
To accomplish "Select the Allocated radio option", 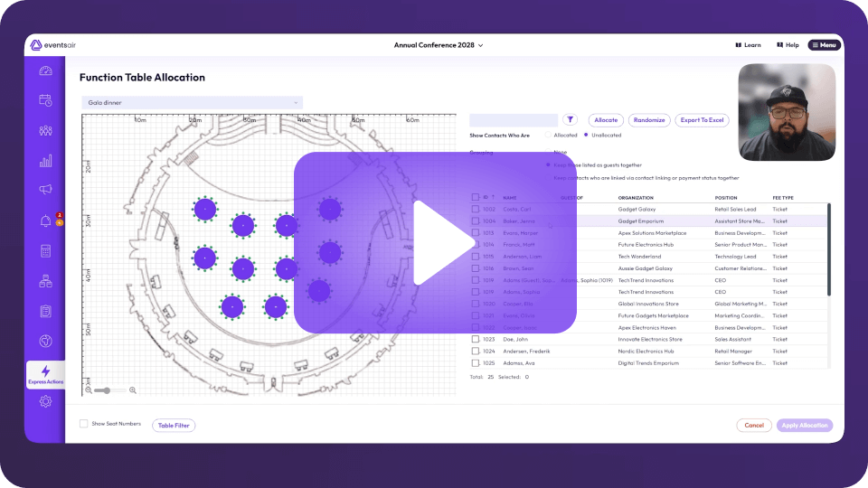I will coord(548,135).
